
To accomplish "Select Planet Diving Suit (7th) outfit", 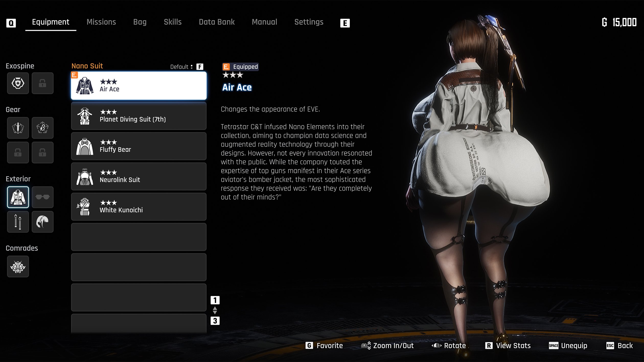I will (x=139, y=116).
